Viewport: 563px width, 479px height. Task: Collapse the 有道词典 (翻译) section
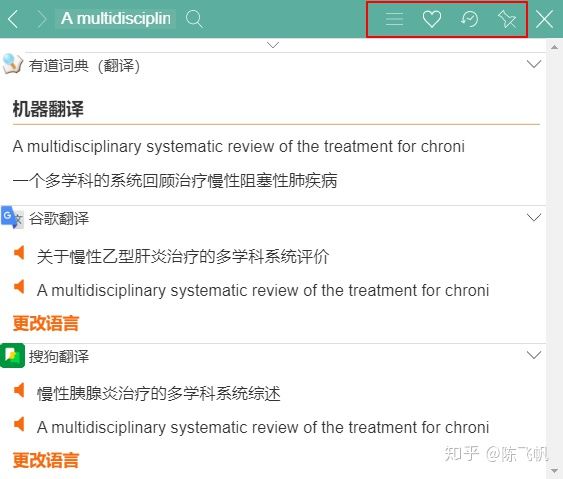(534, 64)
